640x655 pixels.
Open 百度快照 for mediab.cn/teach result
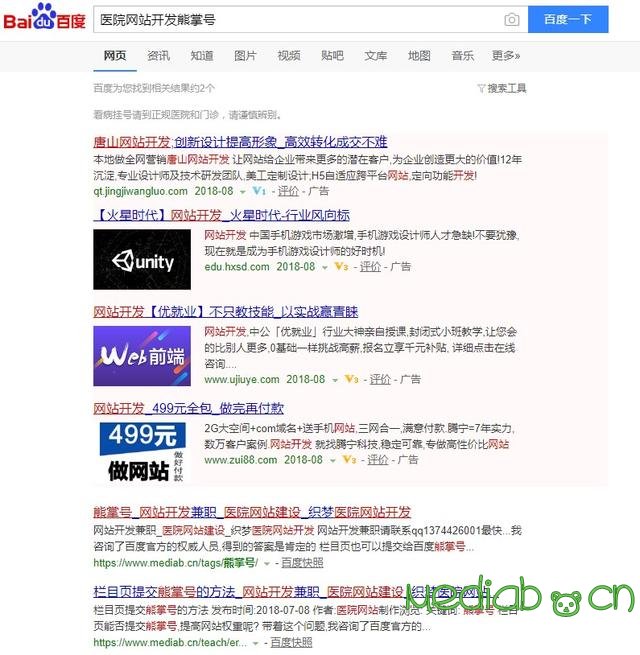pos(291,642)
